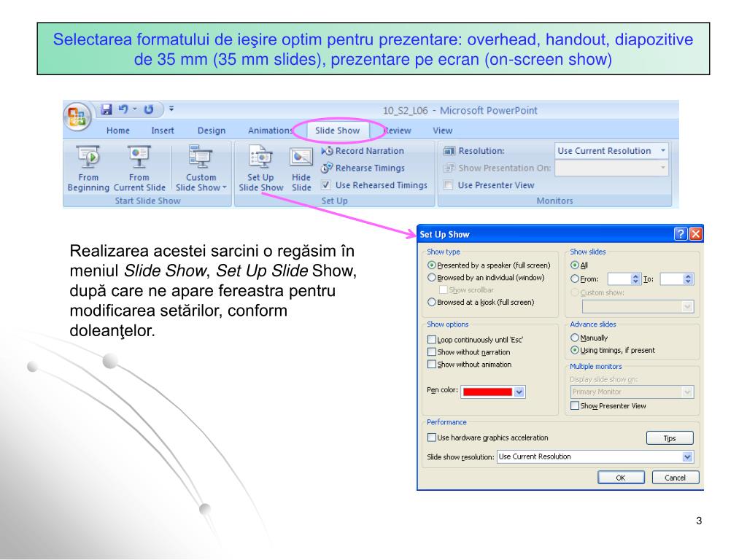Switch to the Insert tab

[163, 131]
